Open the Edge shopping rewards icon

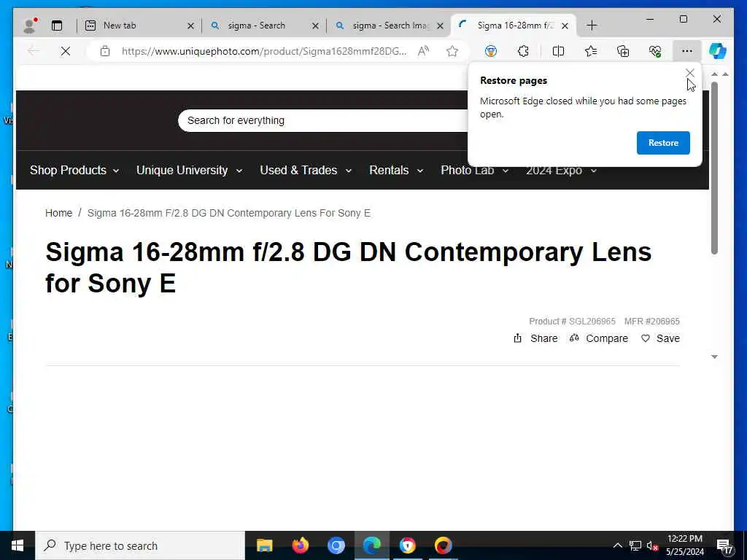point(491,51)
